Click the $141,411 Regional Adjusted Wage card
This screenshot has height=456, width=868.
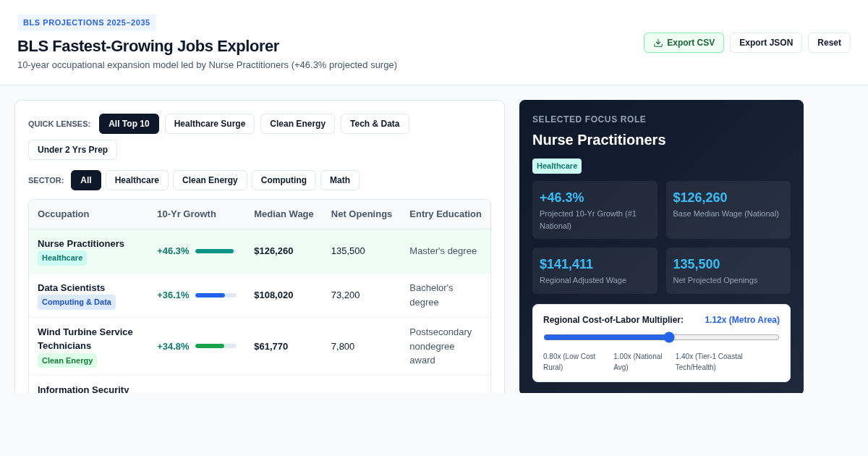click(x=595, y=271)
